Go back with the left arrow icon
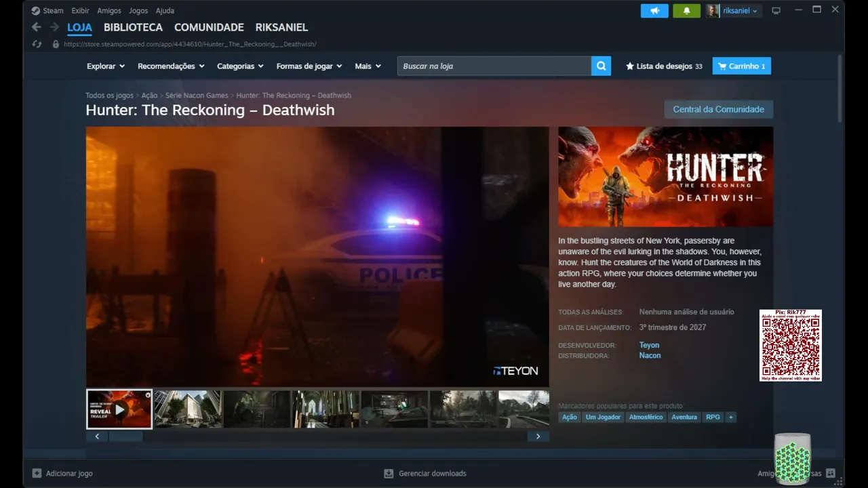868x488 pixels. (37, 27)
